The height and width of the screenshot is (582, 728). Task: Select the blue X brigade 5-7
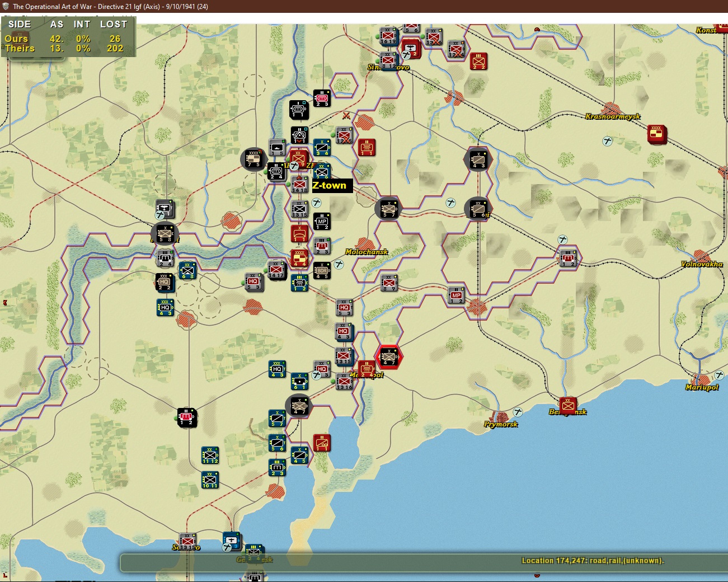pos(277,418)
